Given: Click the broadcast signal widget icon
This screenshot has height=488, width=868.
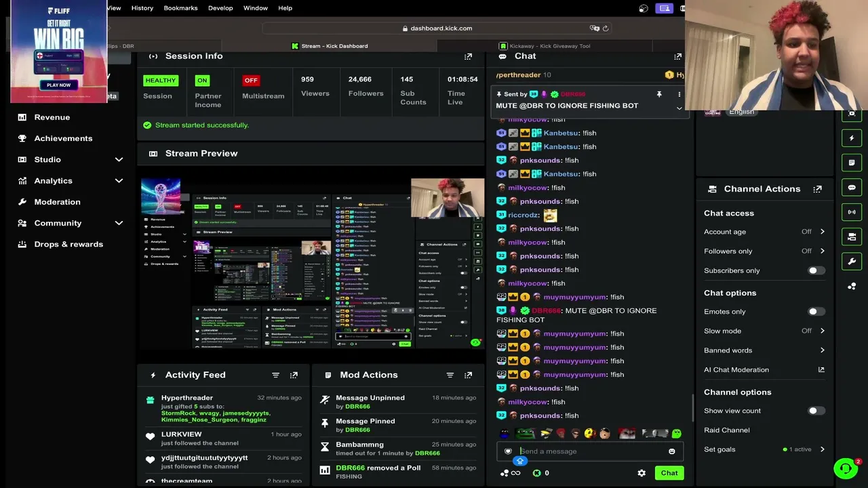Looking at the screenshot, I should [852, 212].
